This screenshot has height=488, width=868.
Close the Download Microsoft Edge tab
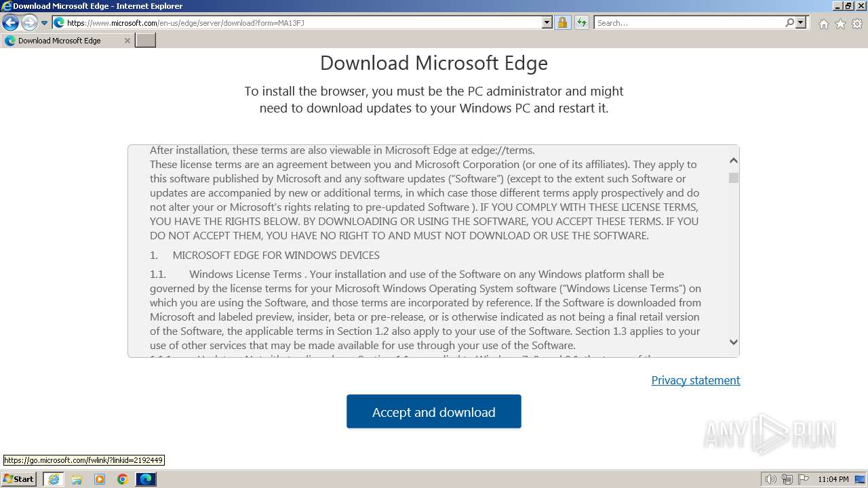pos(127,41)
